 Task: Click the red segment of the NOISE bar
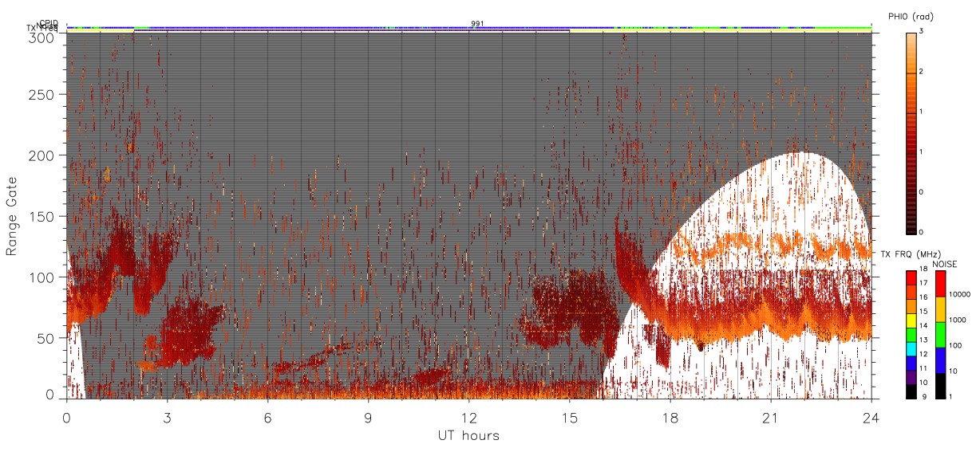(x=941, y=284)
